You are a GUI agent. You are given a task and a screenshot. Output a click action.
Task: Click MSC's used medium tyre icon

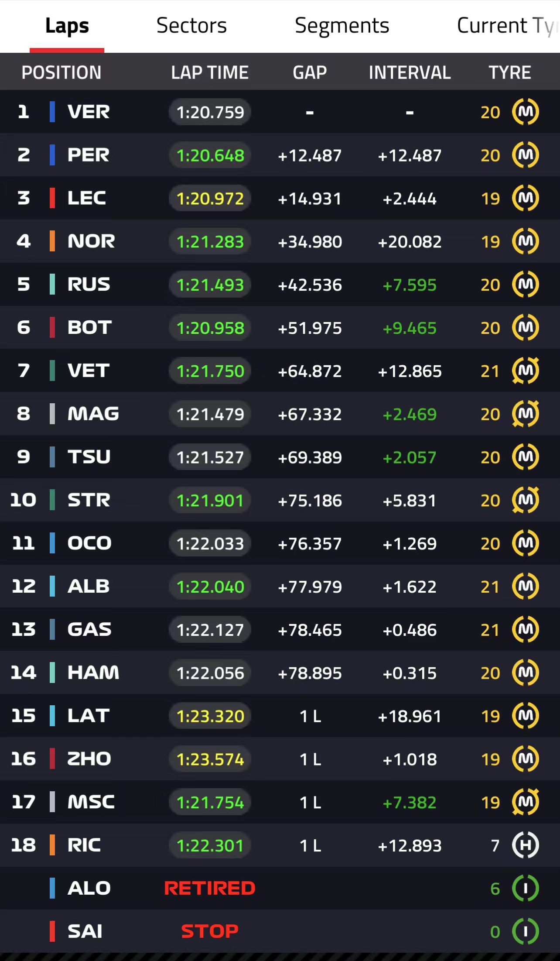[x=525, y=802]
